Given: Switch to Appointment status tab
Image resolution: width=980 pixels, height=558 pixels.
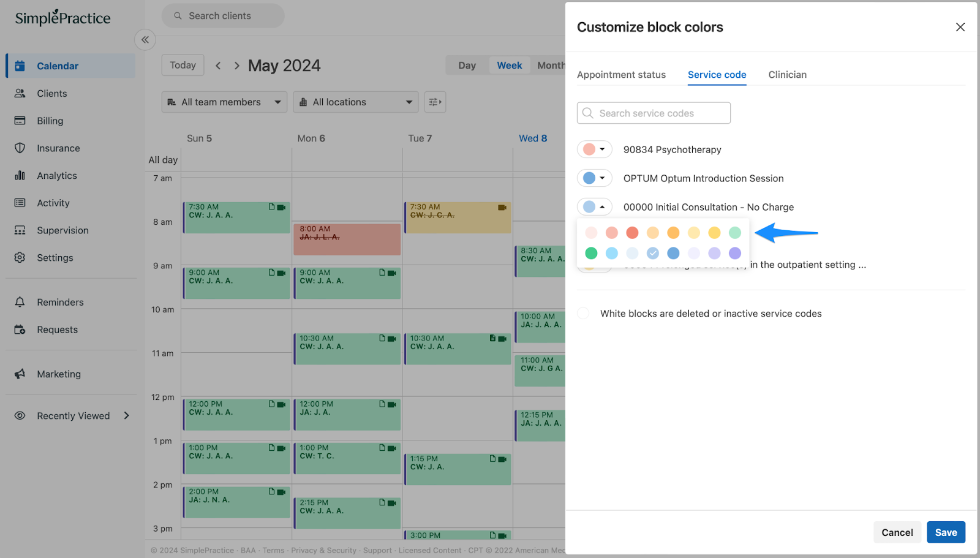Looking at the screenshot, I should click(621, 75).
